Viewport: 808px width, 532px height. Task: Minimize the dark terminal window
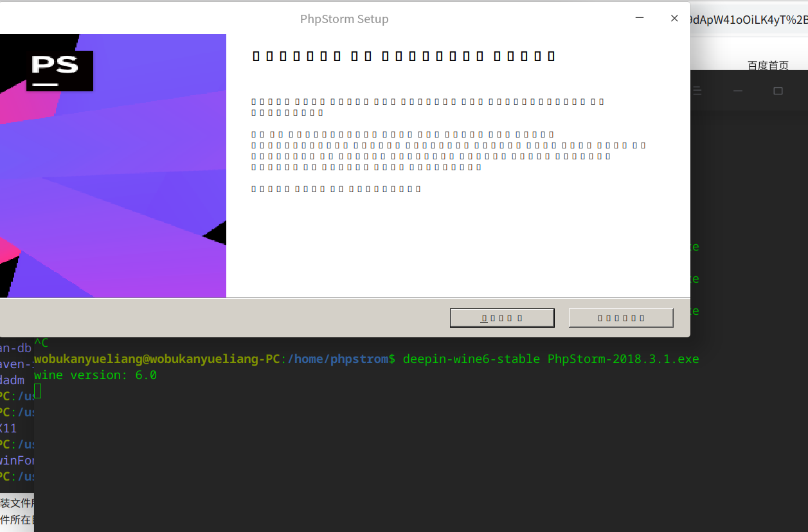pyautogui.click(x=738, y=91)
